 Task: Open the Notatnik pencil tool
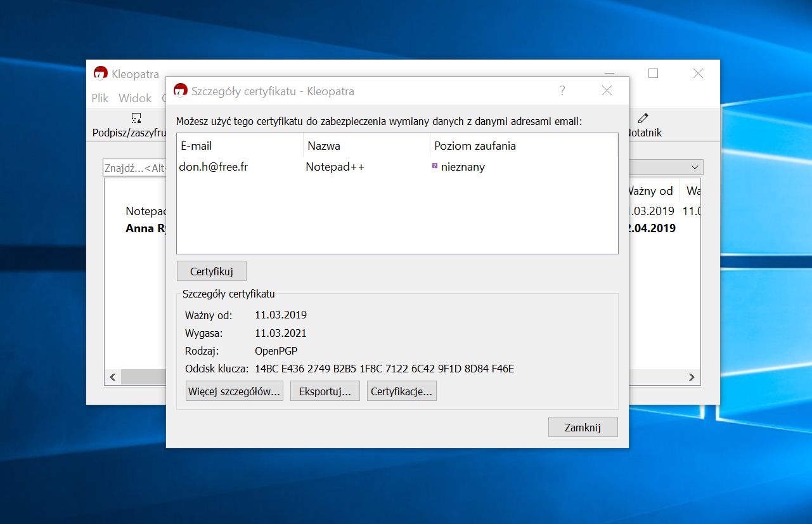tap(643, 118)
